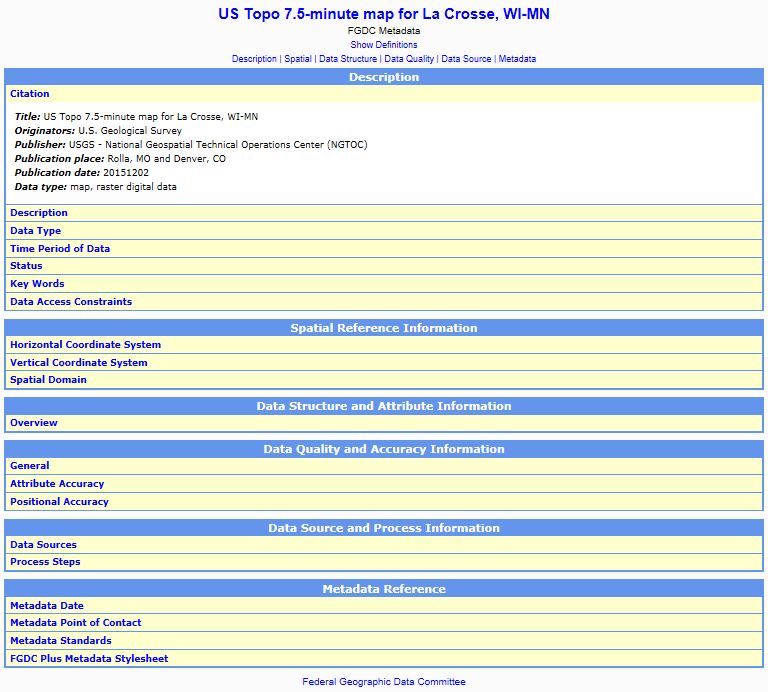Select Spatial in the top navigation
768x692 pixels.
[x=298, y=59]
